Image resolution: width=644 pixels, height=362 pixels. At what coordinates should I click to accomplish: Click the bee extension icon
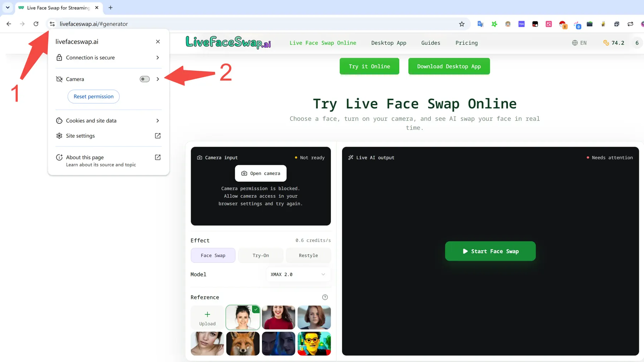click(x=603, y=24)
